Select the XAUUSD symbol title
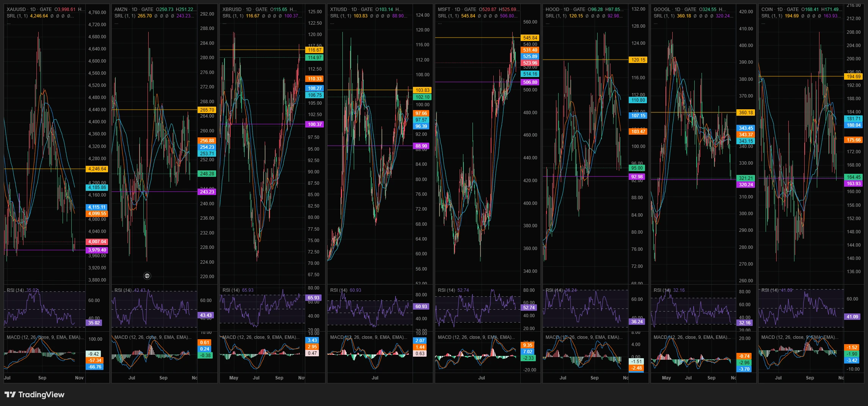868x406 pixels. click(29, 9)
